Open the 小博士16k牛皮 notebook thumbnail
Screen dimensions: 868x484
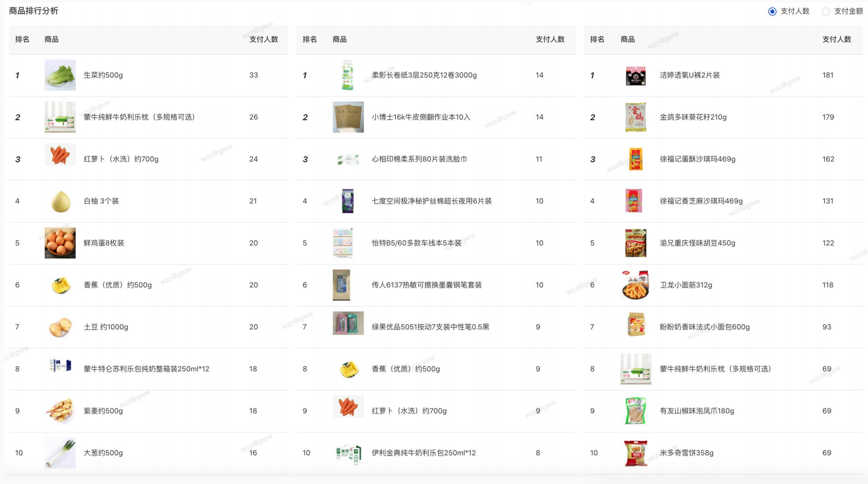click(x=348, y=117)
